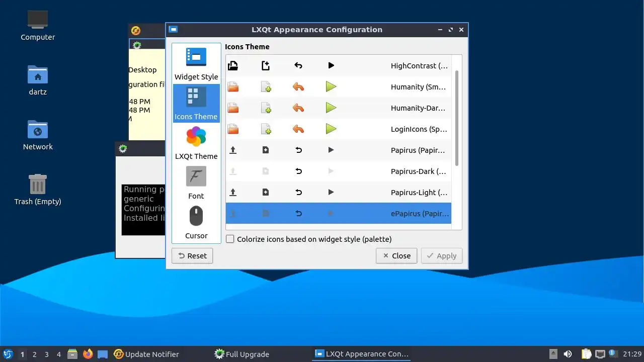The image size is (644, 362).
Task: Click Papirus-Light upload arrow preview icon
Action: pyautogui.click(x=233, y=193)
